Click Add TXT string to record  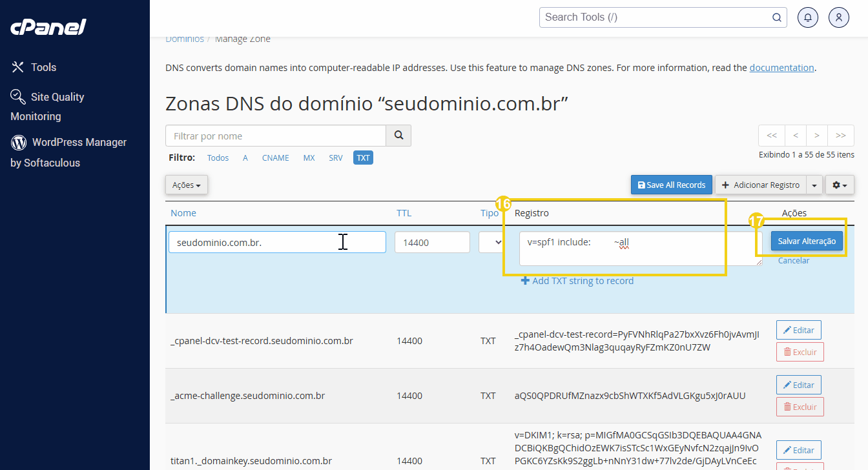(x=577, y=281)
